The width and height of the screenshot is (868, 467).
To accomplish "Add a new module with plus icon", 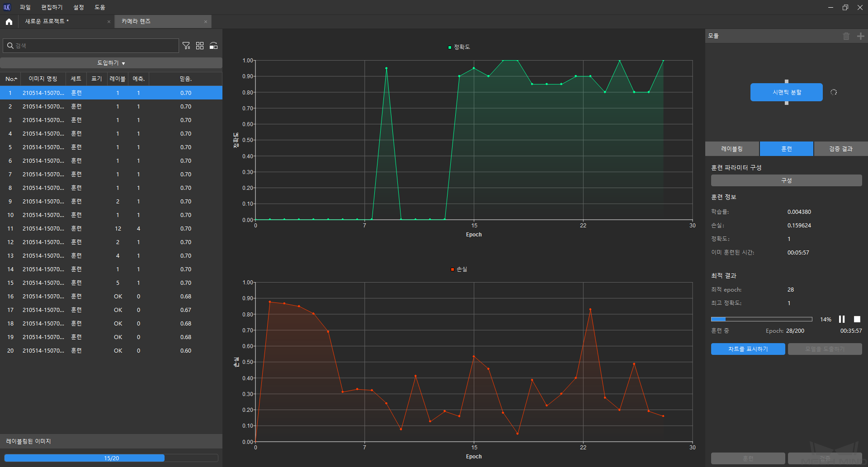I will (x=861, y=36).
